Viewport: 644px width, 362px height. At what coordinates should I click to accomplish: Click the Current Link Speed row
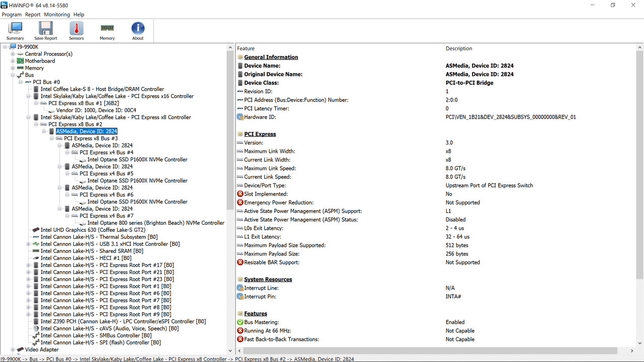pyautogui.click(x=436, y=177)
